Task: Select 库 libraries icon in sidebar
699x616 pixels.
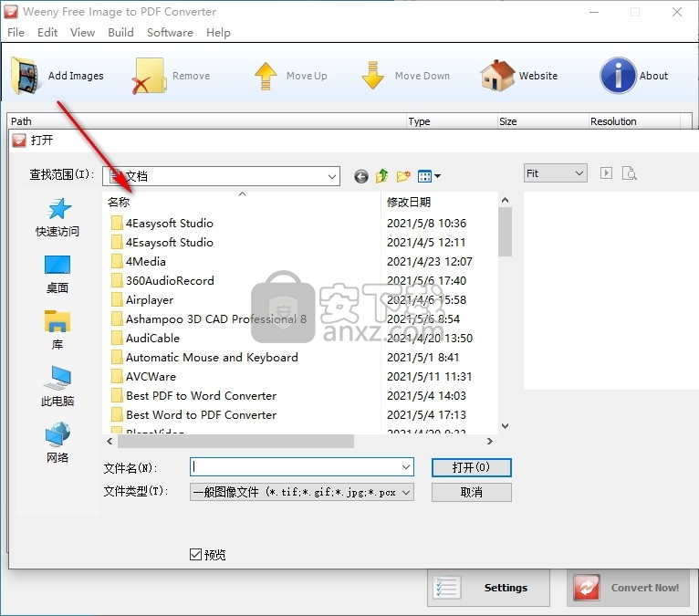Action: [x=57, y=321]
